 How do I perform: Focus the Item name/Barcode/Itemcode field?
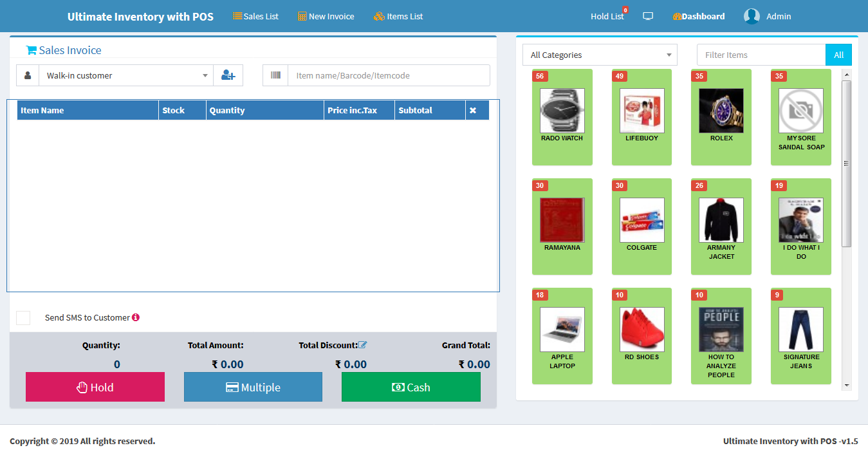pyautogui.click(x=388, y=75)
